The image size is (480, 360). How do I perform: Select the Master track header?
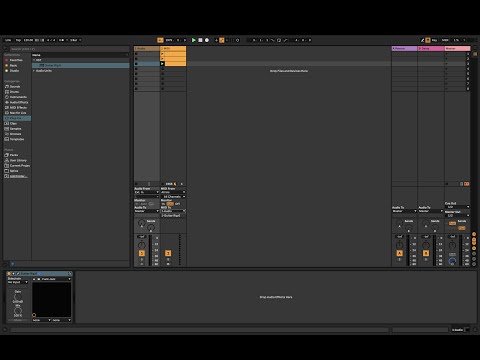[457, 49]
